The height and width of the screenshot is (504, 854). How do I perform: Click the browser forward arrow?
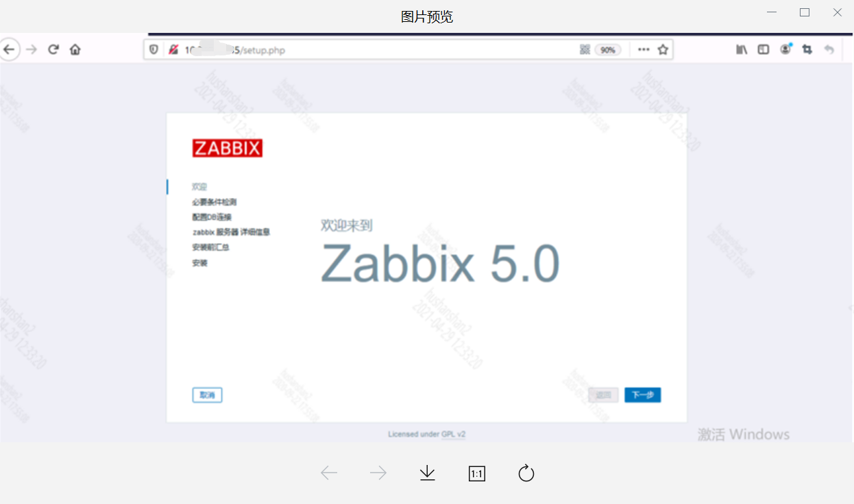click(x=31, y=49)
